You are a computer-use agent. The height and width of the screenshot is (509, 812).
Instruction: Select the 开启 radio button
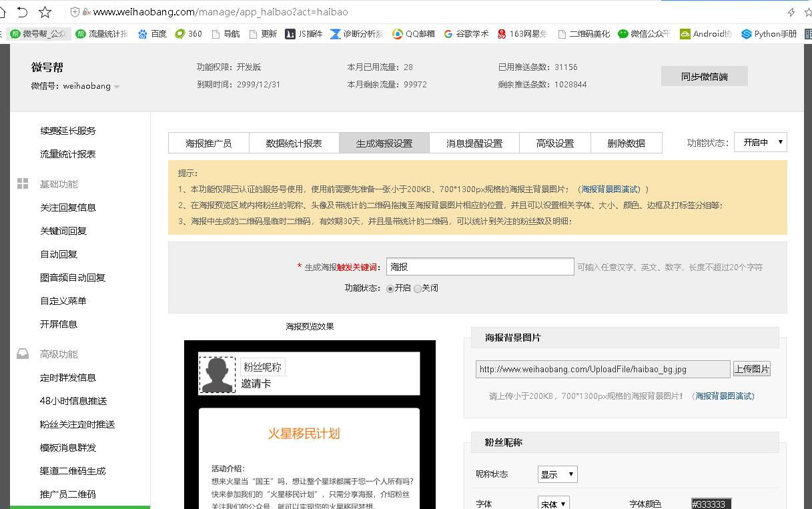tap(390, 289)
